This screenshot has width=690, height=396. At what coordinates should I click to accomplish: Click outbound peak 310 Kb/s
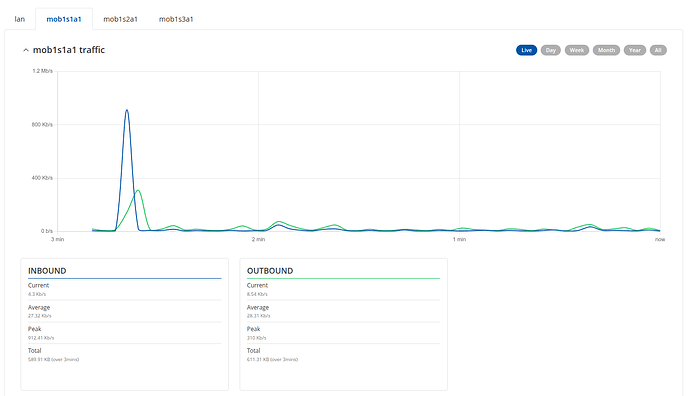(x=257, y=338)
